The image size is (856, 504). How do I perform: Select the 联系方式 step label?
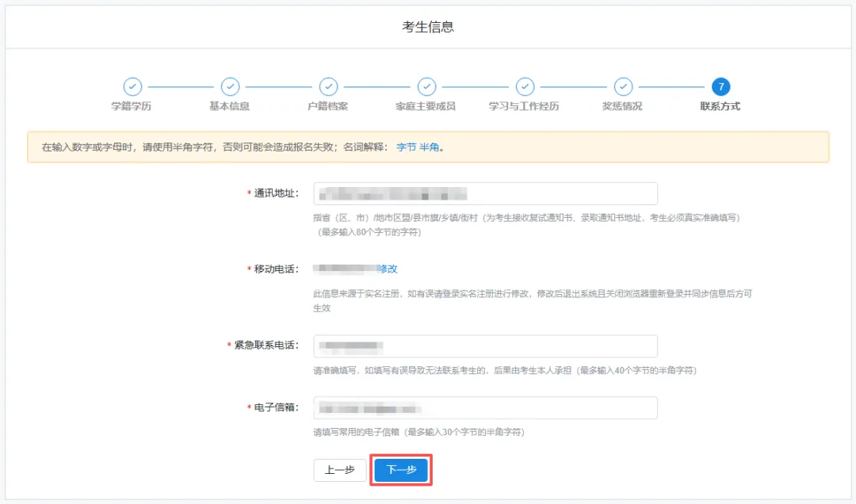[x=720, y=106]
